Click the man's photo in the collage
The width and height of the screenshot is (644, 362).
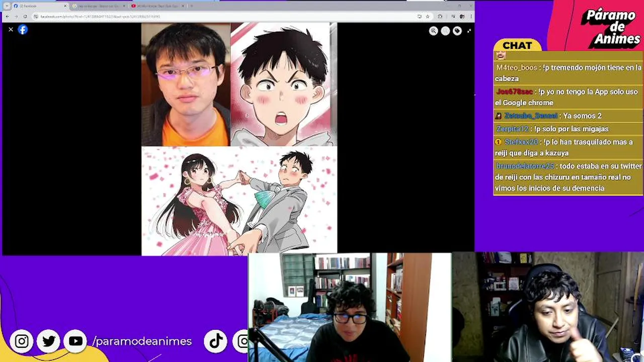tap(186, 84)
